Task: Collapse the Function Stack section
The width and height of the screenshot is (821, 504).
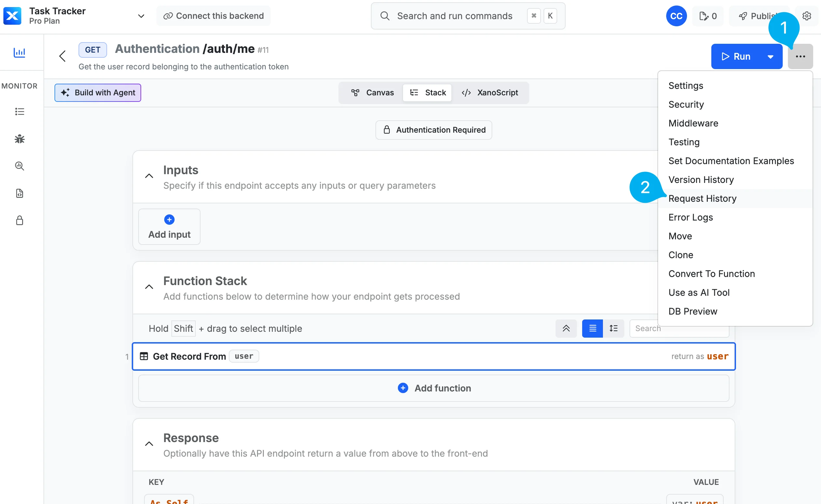Action: [x=149, y=287]
